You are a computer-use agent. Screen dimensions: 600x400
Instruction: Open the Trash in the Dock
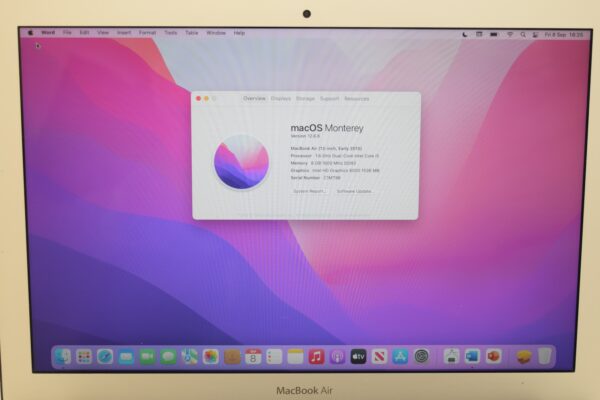544,356
